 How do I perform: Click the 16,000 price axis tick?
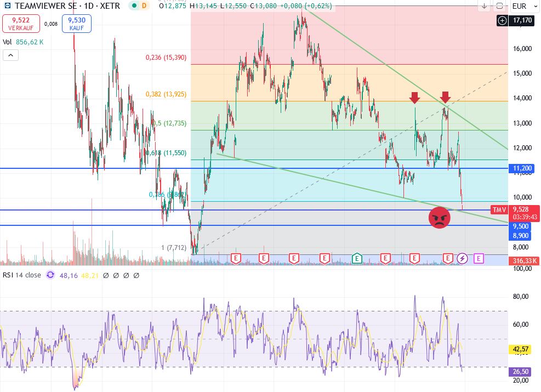[522, 49]
